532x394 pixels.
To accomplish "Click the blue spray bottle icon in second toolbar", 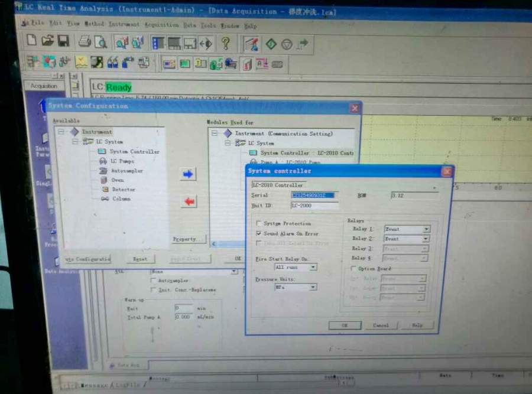I will pos(128,63).
